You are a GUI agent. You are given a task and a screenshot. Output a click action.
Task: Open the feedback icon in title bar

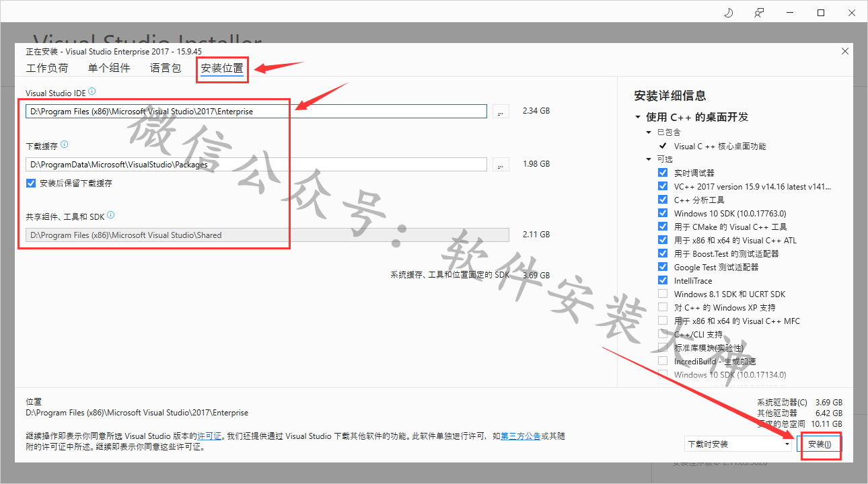tap(759, 12)
